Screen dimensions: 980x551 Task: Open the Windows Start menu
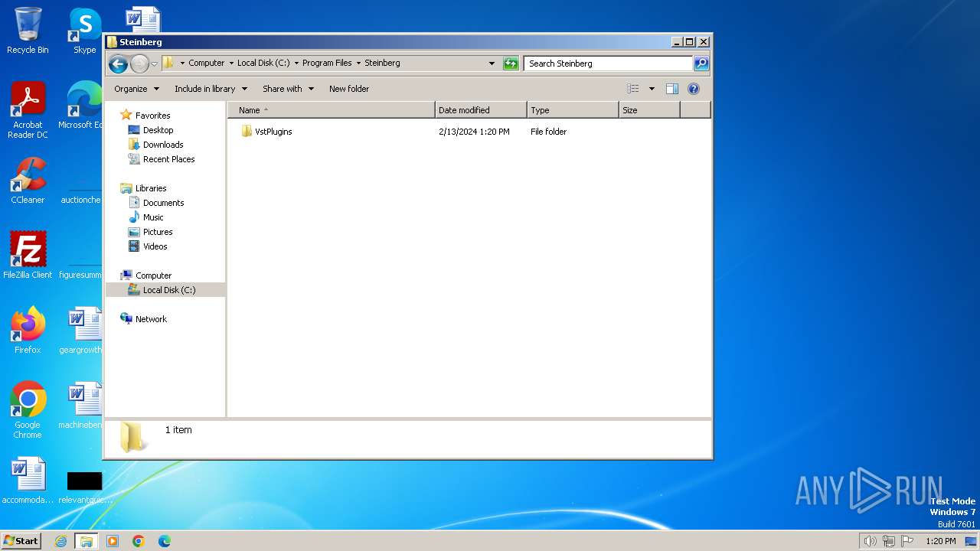click(x=21, y=540)
